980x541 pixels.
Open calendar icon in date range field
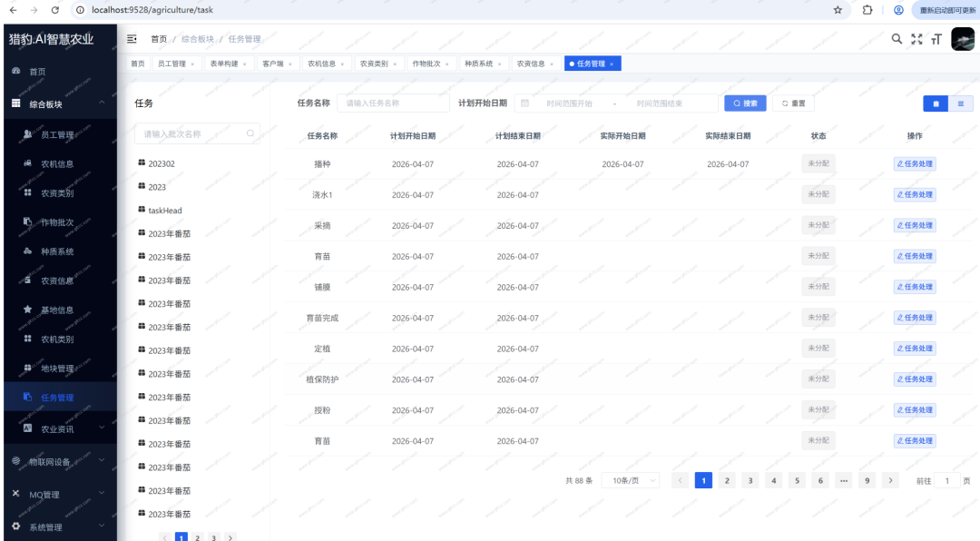(524, 103)
